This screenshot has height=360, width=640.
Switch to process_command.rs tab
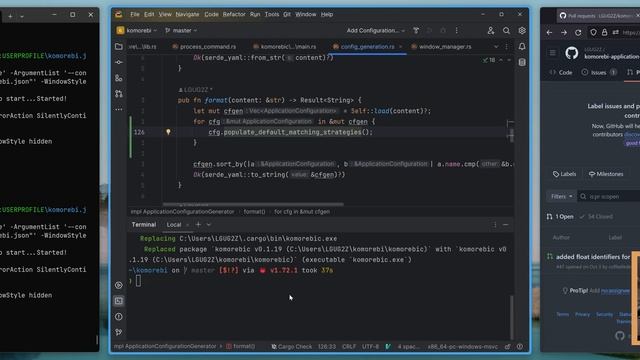tap(204, 47)
